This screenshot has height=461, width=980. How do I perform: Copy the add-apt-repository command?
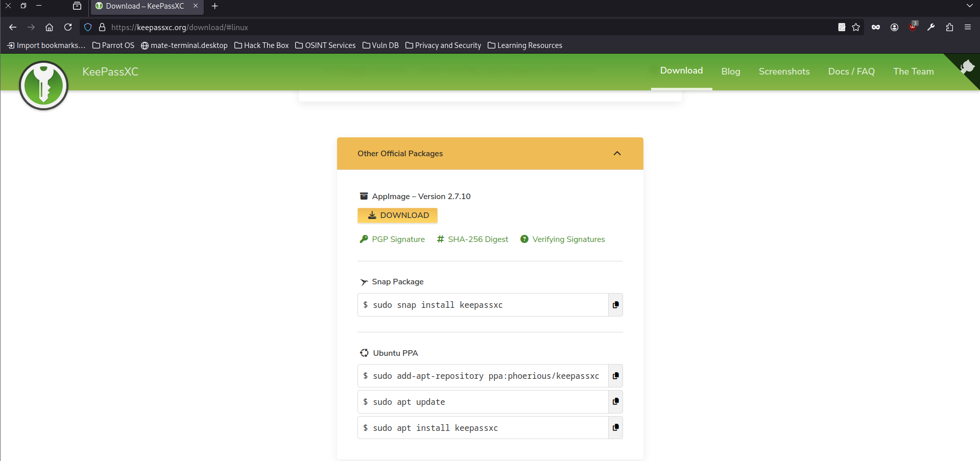pyautogui.click(x=615, y=376)
